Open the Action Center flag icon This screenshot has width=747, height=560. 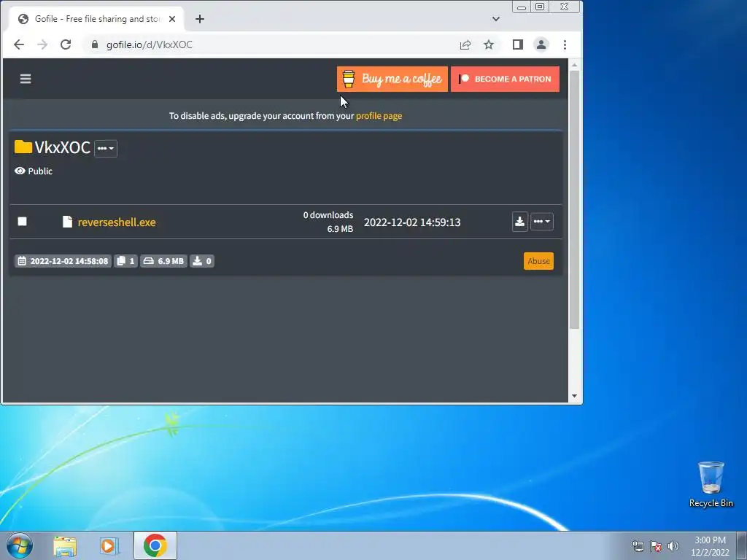(656, 546)
